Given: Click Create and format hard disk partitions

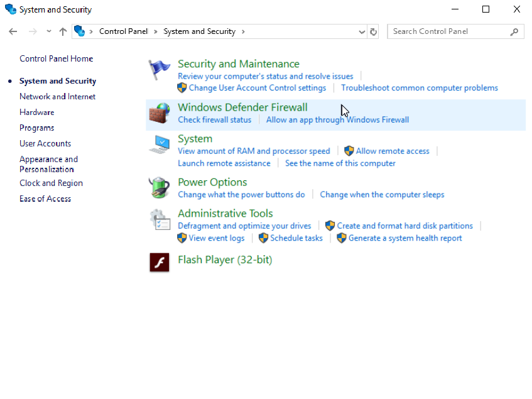Looking at the screenshot, I should click(x=404, y=226).
